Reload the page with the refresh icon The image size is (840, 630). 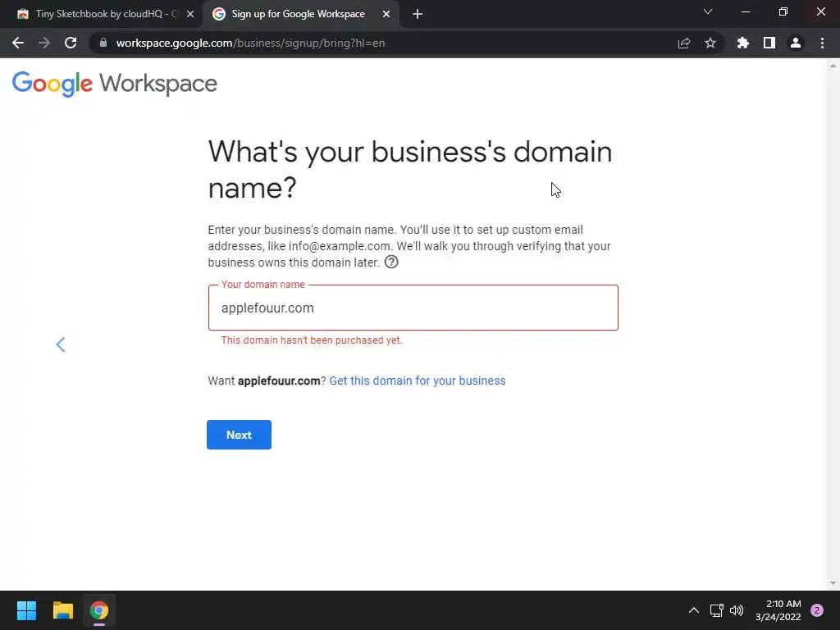[71, 43]
